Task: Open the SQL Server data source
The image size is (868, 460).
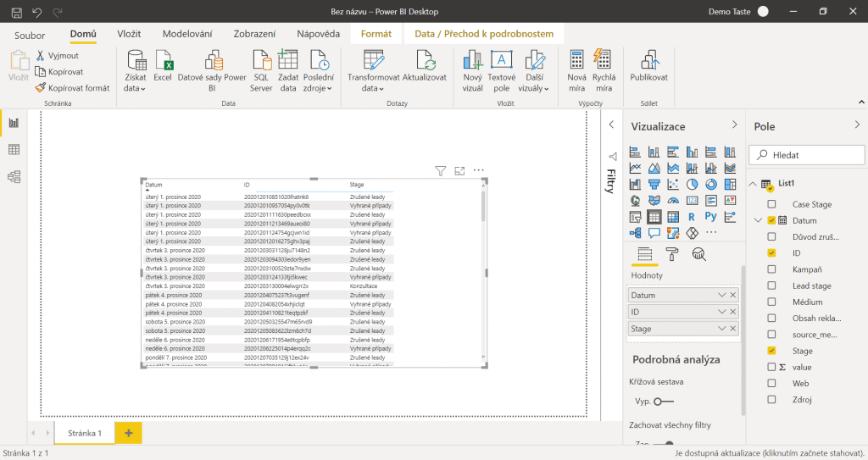Action: [x=261, y=69]
